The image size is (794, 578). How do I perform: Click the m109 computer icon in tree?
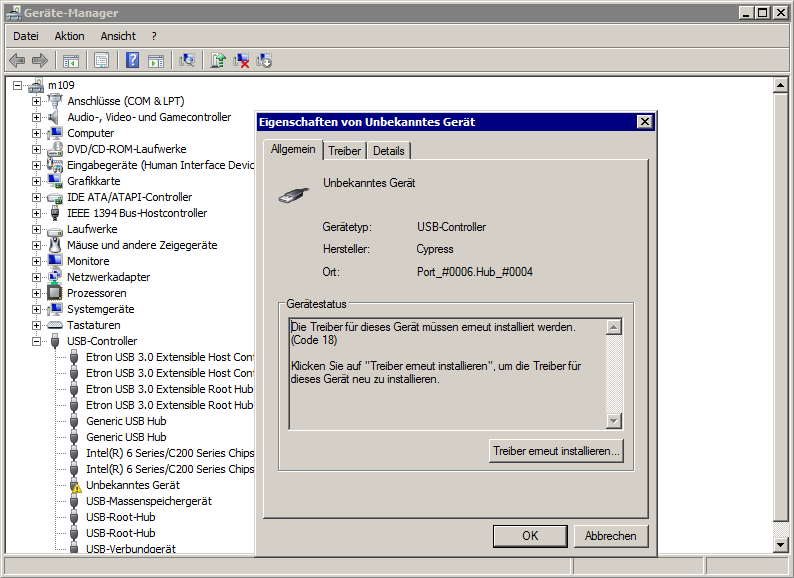click(36, 86)
